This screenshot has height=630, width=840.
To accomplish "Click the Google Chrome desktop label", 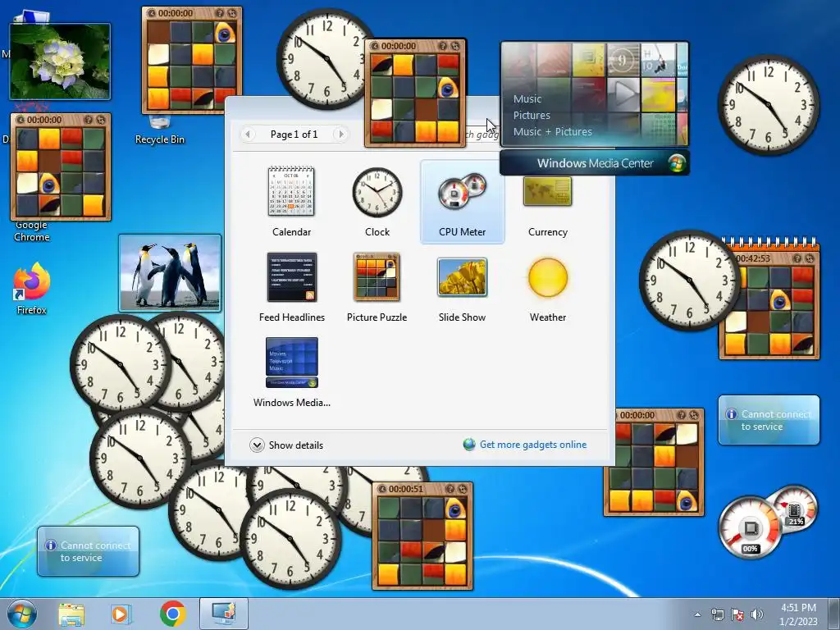I will (x=32, y=231).
